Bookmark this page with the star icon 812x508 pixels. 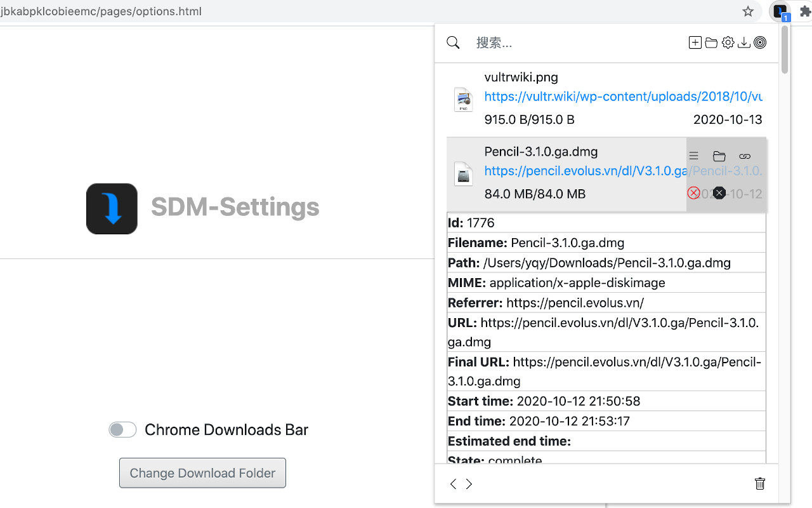point(748,11)
